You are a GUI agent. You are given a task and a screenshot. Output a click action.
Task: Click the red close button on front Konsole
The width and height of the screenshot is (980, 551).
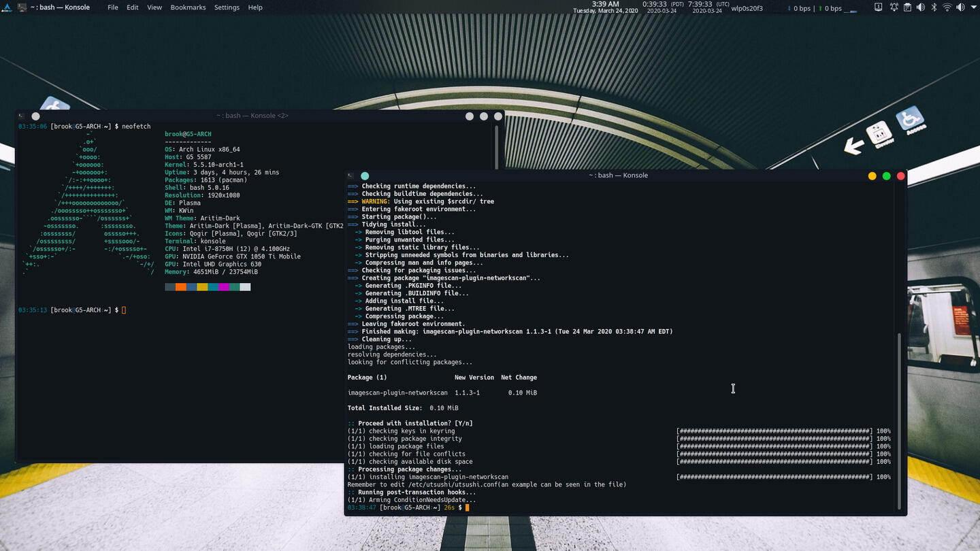tap(901, 176)
